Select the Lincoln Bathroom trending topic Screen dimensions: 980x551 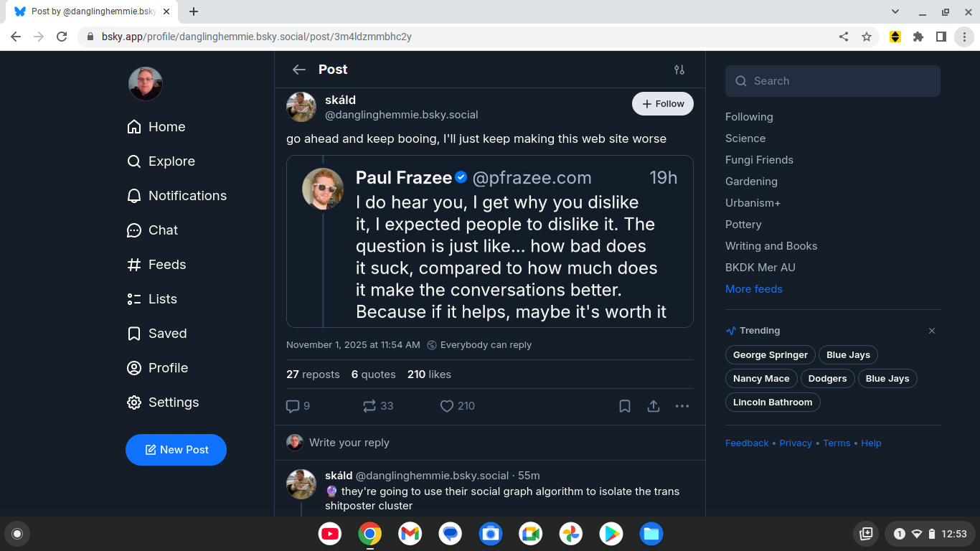[773, 402]
